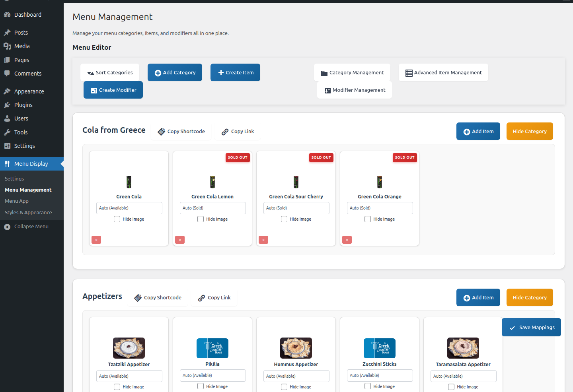Check Hide Image for Green Cola
The width and height of the screenshot is (573, 392).
117,219
